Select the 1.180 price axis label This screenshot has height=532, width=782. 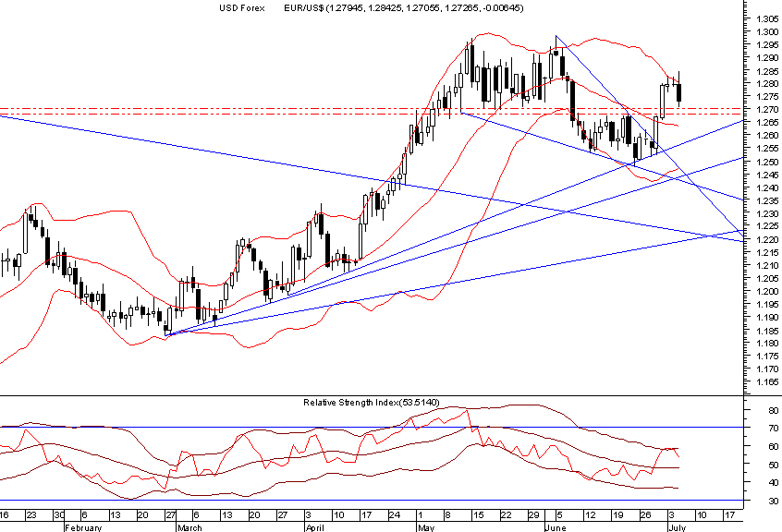pos(767,344)
